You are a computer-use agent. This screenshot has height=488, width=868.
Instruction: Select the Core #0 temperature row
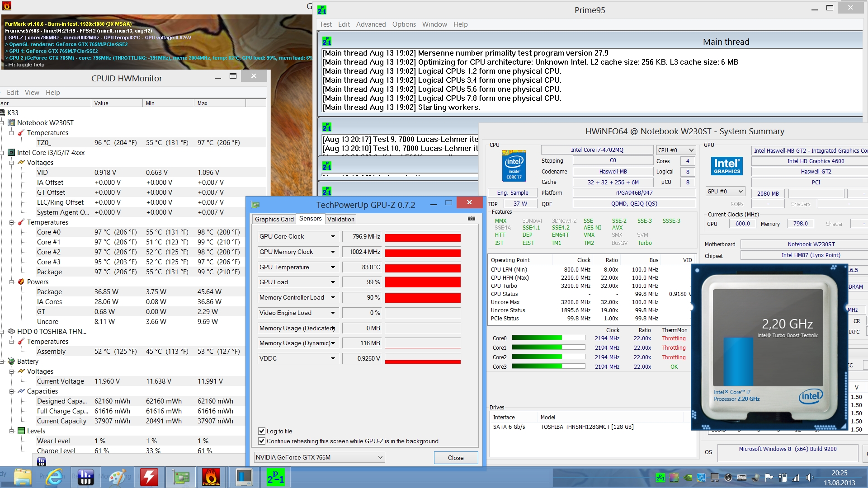(49, 232)
